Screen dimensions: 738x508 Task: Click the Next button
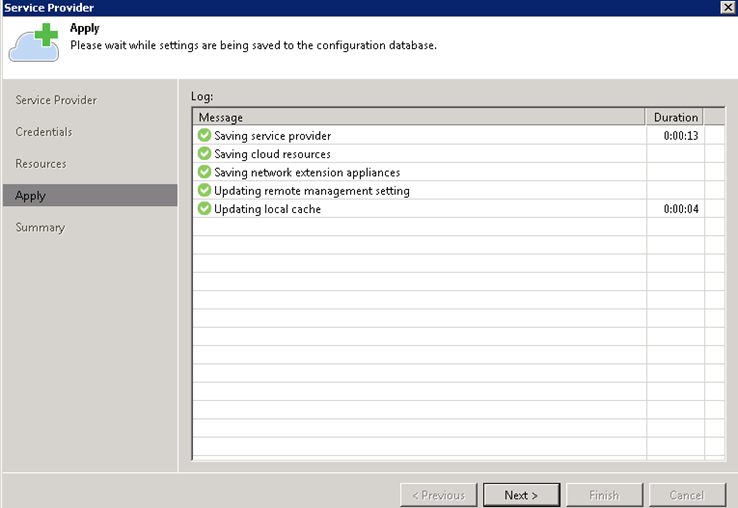coord(521,495)
